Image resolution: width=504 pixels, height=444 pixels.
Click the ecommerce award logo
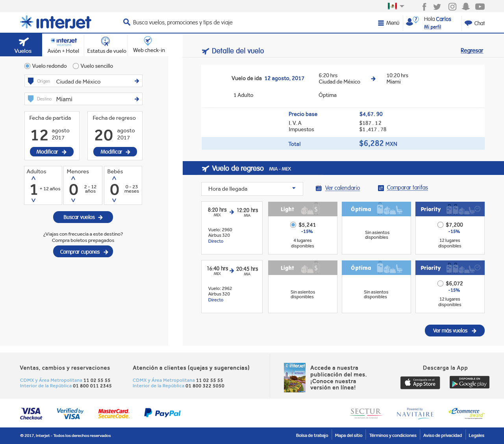(x=466, y=413)
